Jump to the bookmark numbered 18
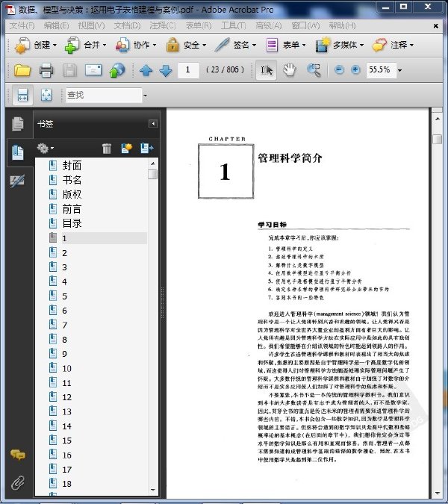This screenshot has height=504, width=448. coord(67,484)
